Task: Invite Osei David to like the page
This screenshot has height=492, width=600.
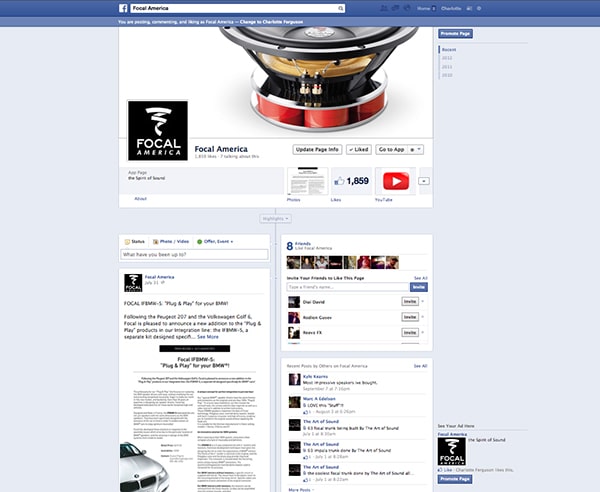Action: (410, 301)
